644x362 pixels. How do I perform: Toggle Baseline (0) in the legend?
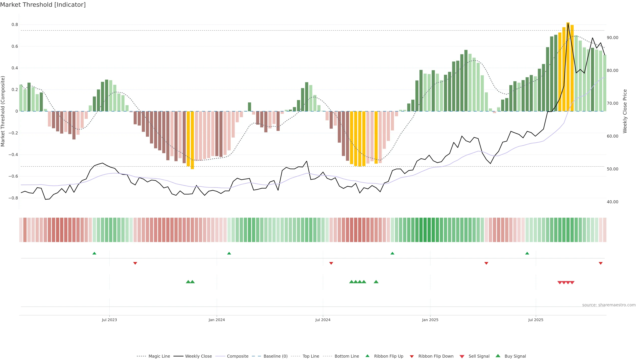pos(276,356)
